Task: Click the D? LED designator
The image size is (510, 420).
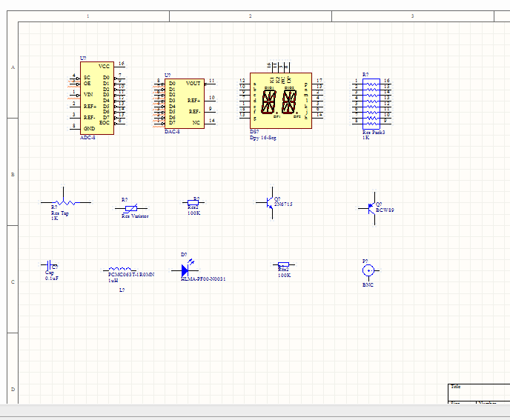Action: (x=184, y=255)
